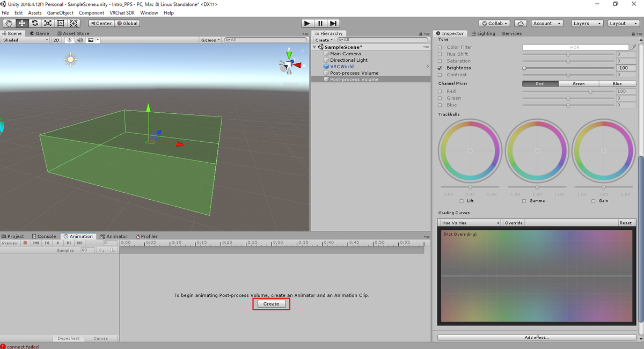The height and width of the screenshot is (349, 644).
Task: Open the GameObject menu
Action: point(60,13)
